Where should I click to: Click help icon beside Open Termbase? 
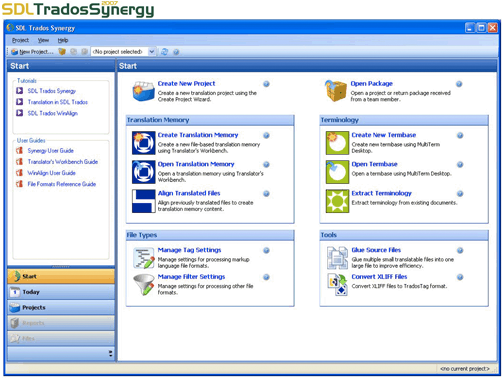(x=460, y=164)
